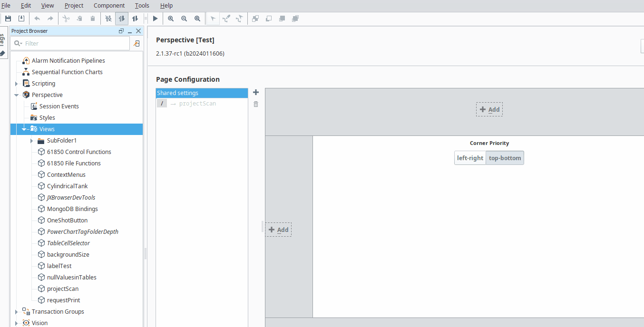
Task: Expand the Scripting node
Action: (x=17, y=84)
